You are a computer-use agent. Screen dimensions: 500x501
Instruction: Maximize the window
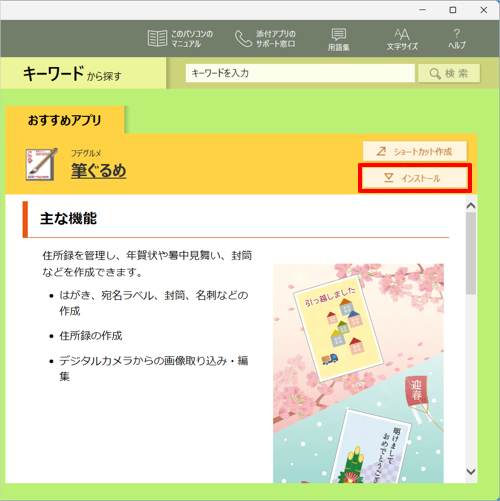click(453, 10)
